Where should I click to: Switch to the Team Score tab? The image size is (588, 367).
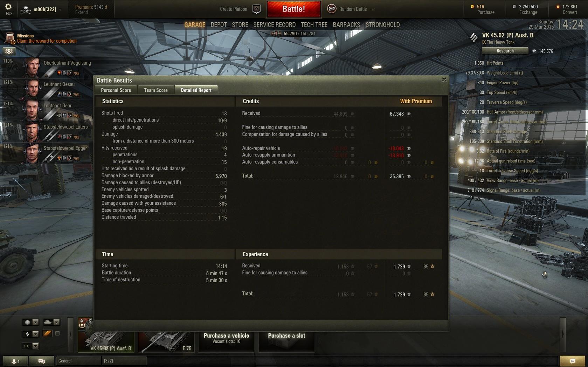(156, 90)
